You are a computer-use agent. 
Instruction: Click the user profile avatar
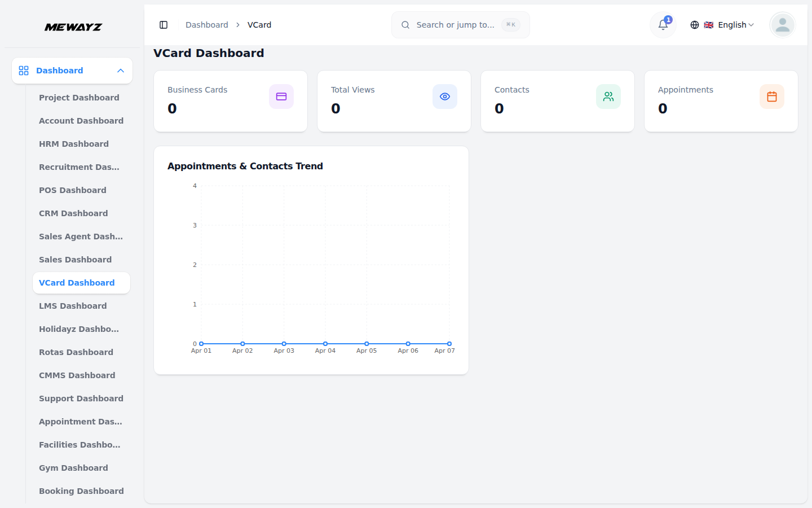(x=782, y=25)
